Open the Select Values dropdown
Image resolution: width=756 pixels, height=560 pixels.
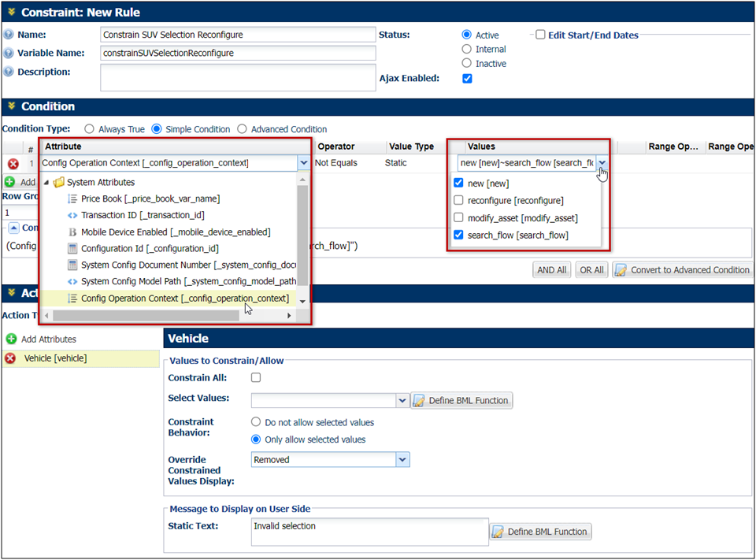click(x=402, y=400)
